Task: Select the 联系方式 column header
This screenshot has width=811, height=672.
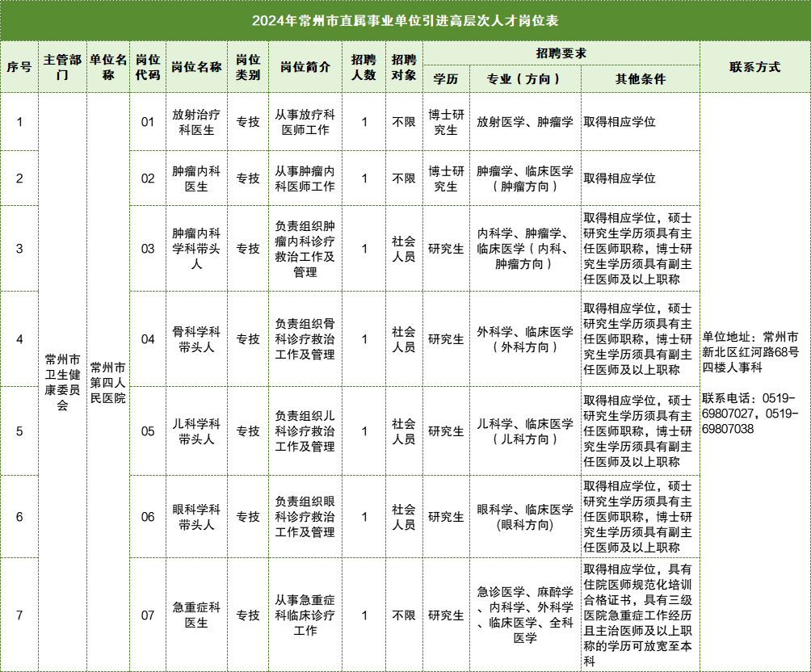Action: (x=754, y=67)
